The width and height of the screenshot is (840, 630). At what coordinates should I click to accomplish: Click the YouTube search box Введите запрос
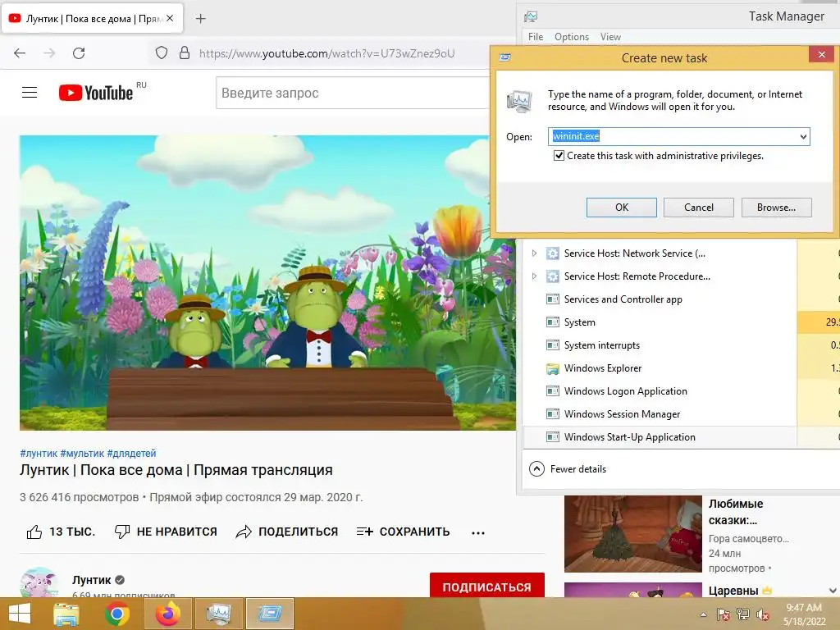click(353, 94)
